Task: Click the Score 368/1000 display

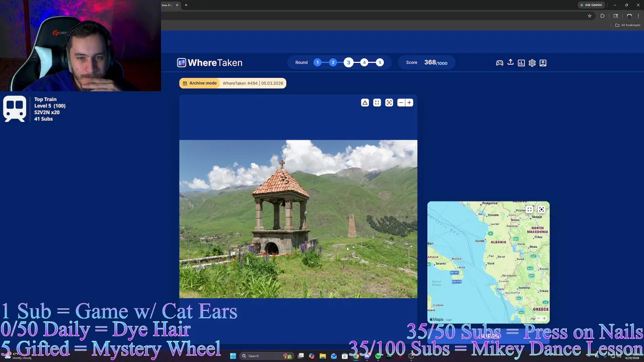Action: 427,62
